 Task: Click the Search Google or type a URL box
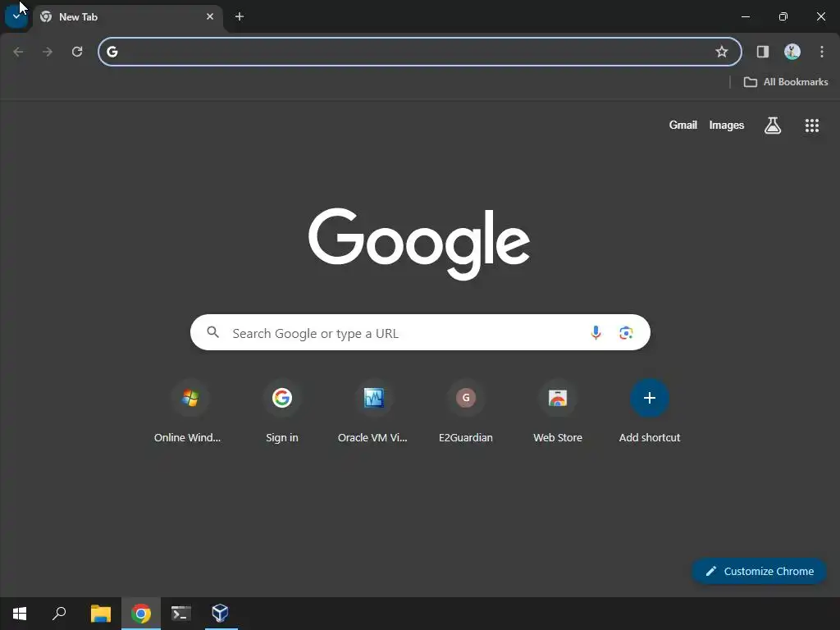420,333
